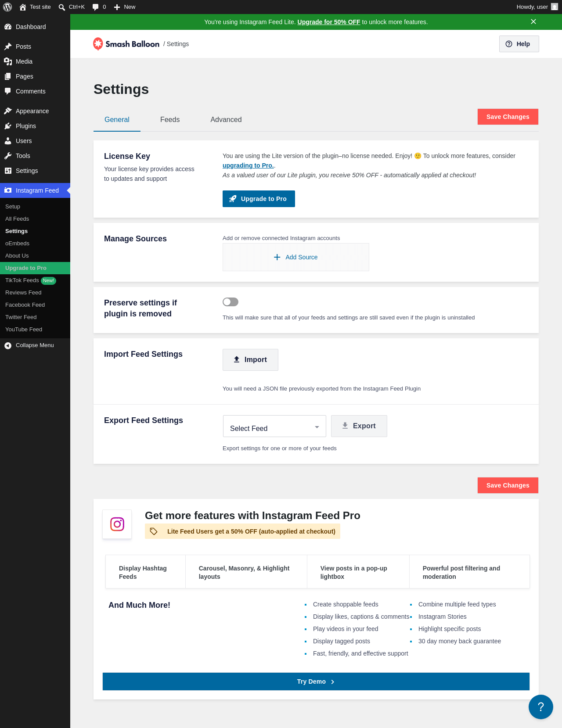Toggle Preserve settings if plugin is removed
Viewport: 562px width, 728px height.
pos(231,302)
